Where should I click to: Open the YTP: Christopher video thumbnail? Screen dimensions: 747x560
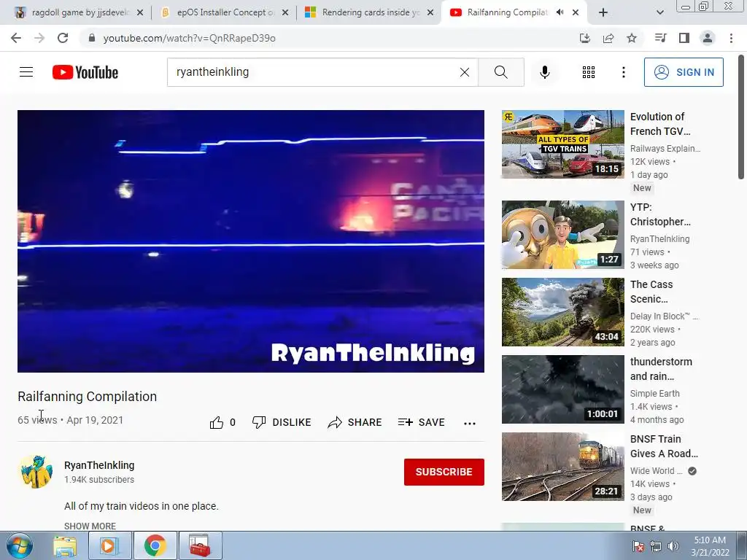(562, 235)
